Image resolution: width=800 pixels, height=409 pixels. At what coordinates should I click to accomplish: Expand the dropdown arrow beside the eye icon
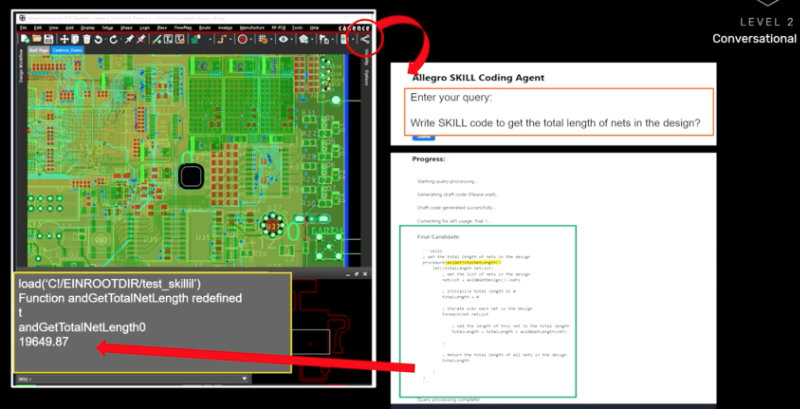coord(294,39)
